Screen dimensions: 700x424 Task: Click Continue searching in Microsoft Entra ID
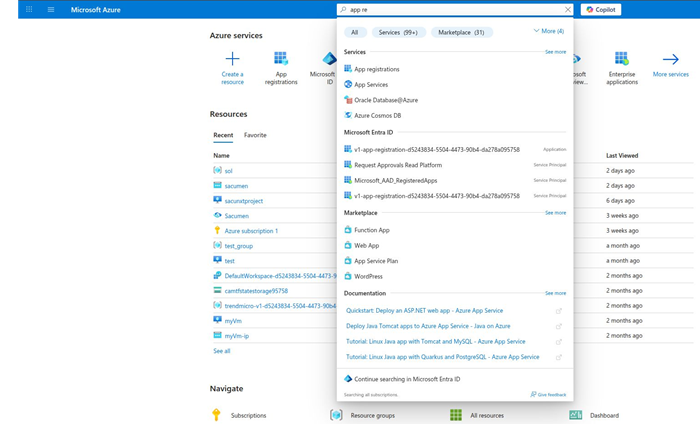407,379
